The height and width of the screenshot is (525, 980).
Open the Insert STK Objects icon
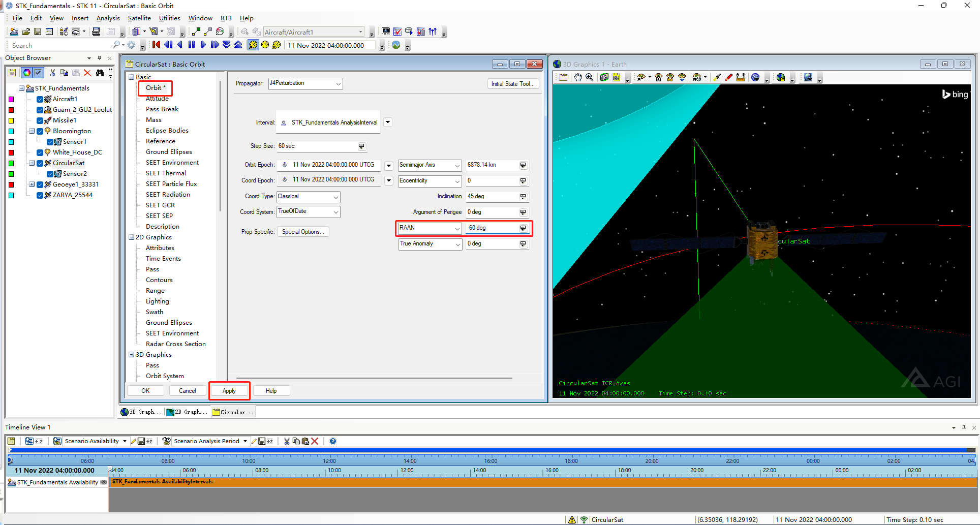point(64,32)
